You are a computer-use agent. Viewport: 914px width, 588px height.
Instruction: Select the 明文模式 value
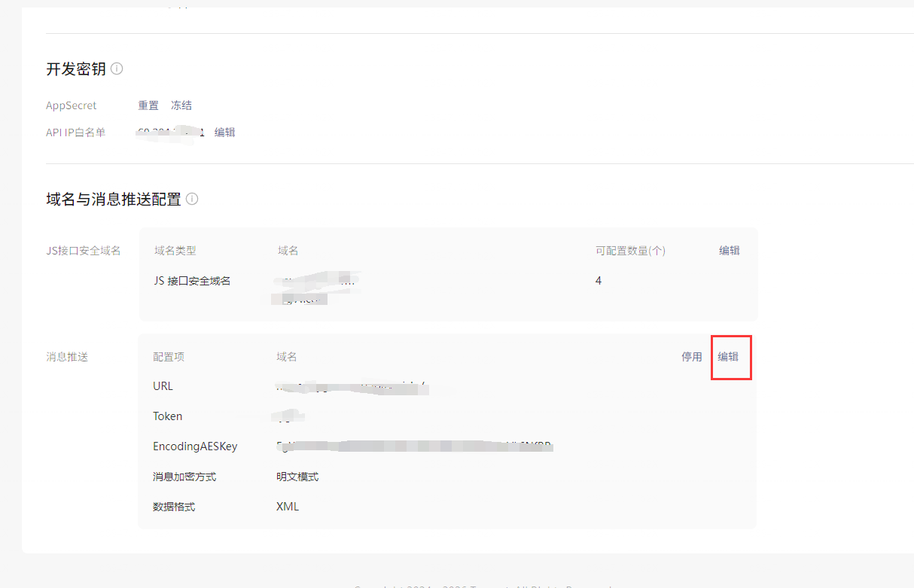point(297,477)
